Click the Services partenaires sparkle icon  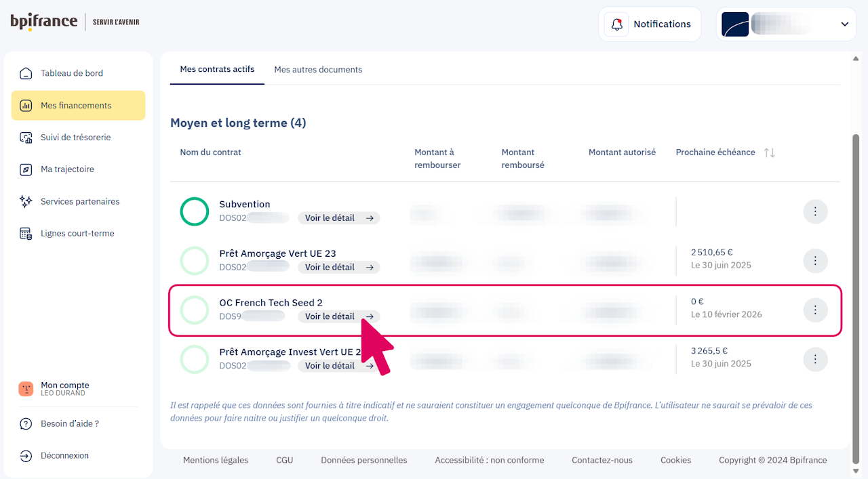coord(26,201)
